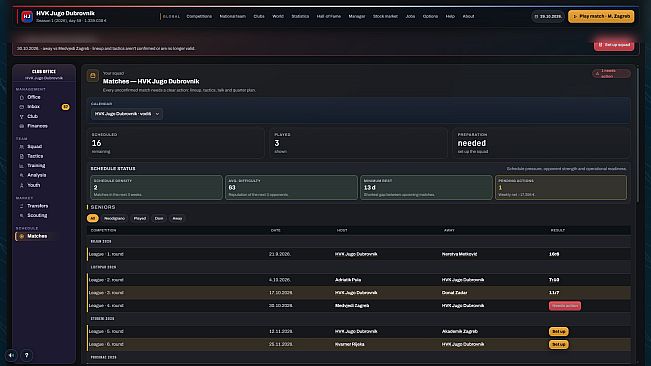Click the squad icon beside Matches heading
The width and height of the screenshot is (651, 366).
[93, 76]
